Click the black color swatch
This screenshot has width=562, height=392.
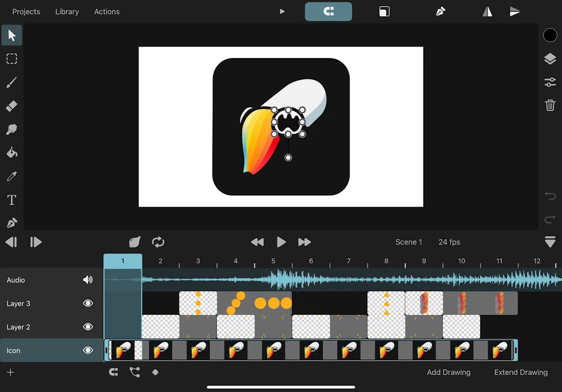click(550, 35)
